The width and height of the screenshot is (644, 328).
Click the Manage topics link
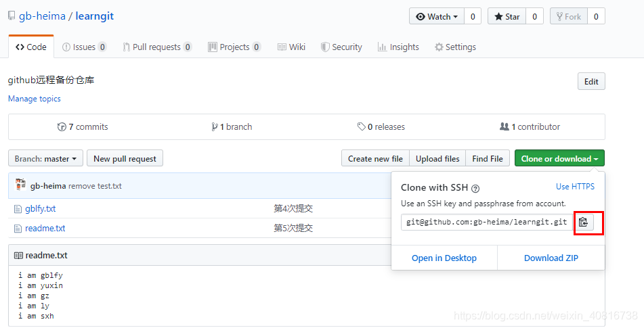pyautogui.click(x=35, y=99)
